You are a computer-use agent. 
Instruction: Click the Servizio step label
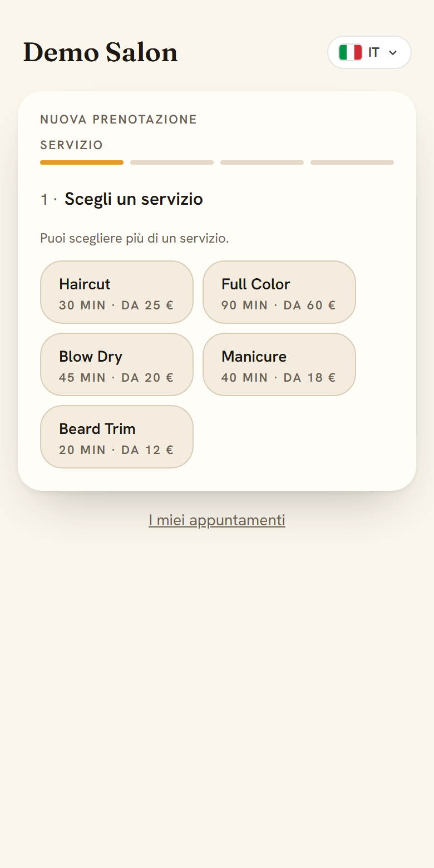pyautogui.click(x=72, y=145)
